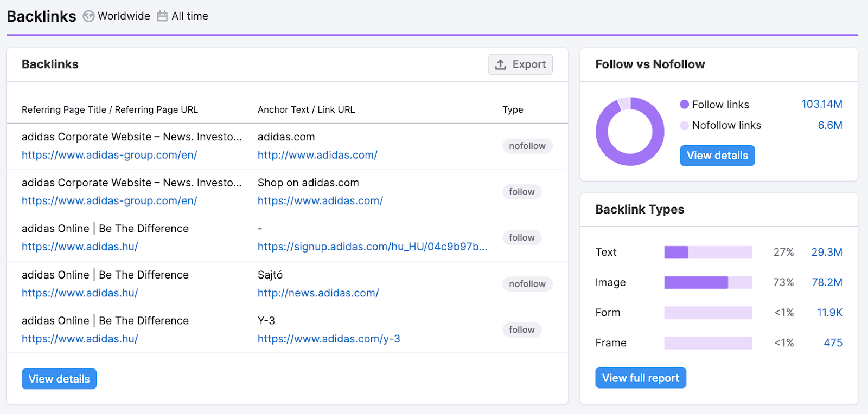Screen dimensions: 868x414
Task: Click the Form backlink type bar
Action: (708, 313)
